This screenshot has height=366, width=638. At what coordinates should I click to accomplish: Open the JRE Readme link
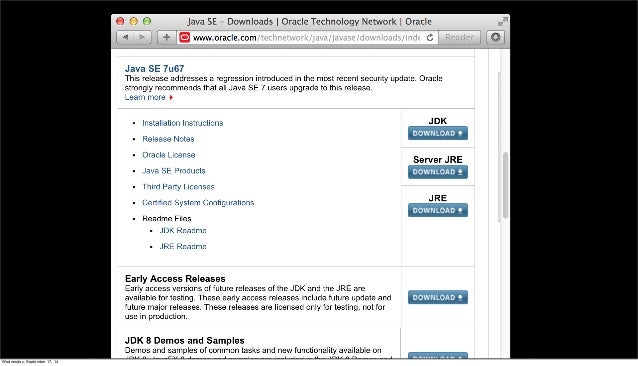tap(183, 246)
